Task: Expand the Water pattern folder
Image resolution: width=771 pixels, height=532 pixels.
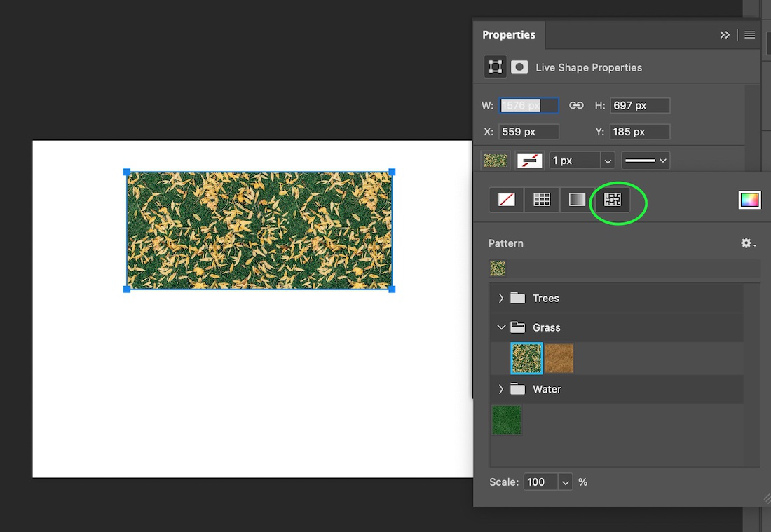Action: click(500, 389)
